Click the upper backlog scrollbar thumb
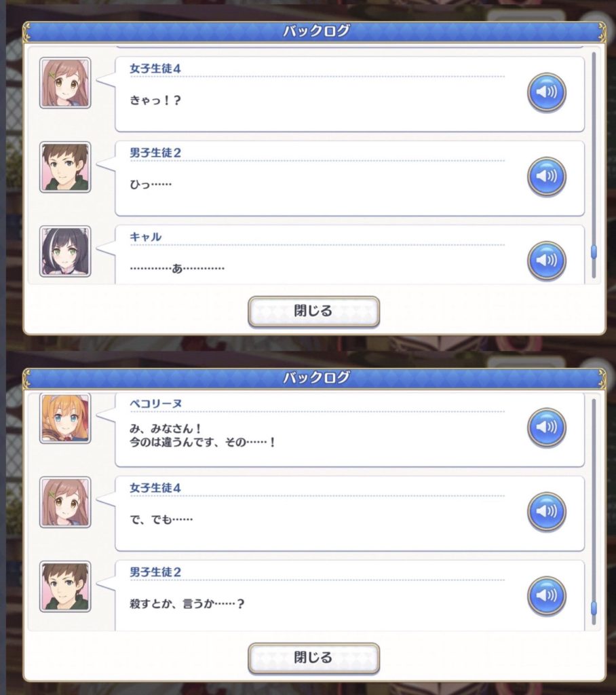Viewport: 616px width, 695px height. click(x=594, y=252)
